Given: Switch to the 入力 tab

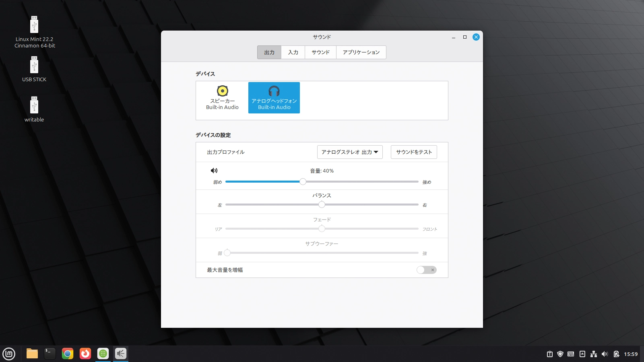Looking at the screenshot, I should pos(293,52).
